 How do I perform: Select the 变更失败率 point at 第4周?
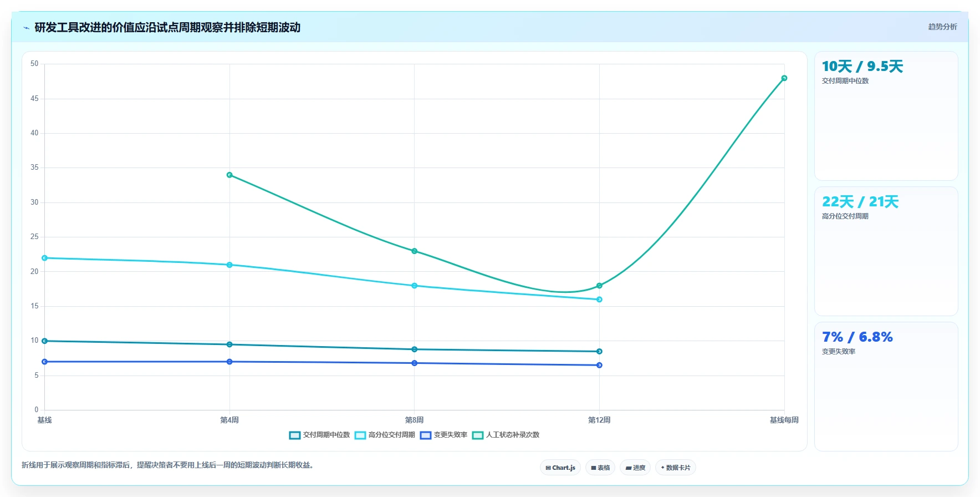click(229, 362)
